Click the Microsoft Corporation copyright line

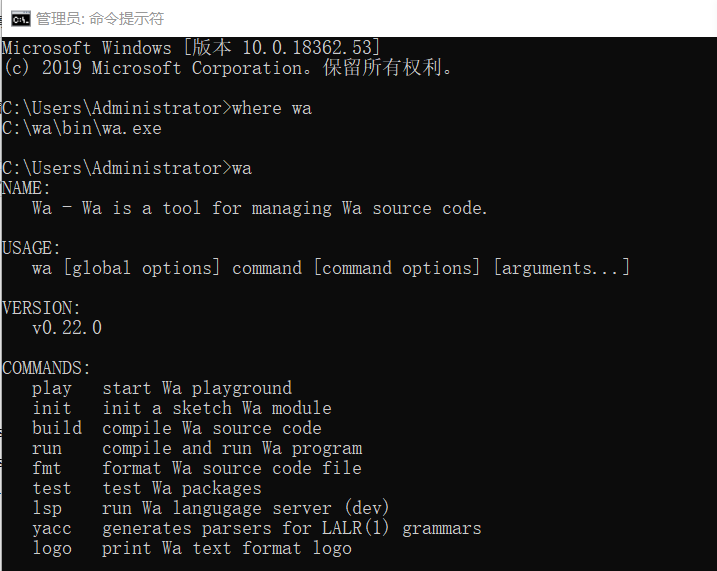click(x=228, y=68)
